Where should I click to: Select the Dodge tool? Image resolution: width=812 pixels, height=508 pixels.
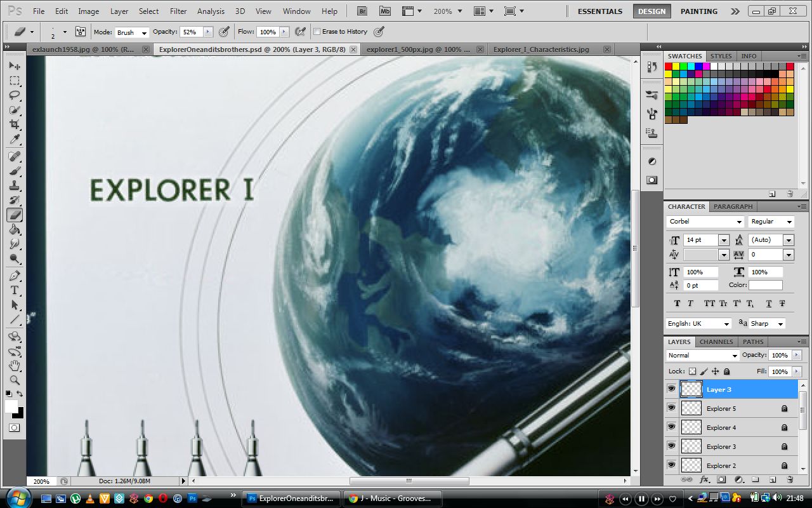pos(15,258)
